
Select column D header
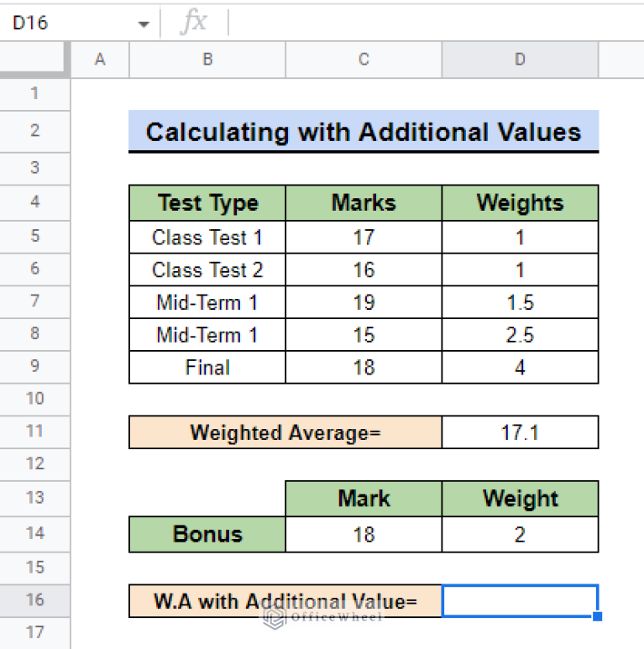point(520,60)
